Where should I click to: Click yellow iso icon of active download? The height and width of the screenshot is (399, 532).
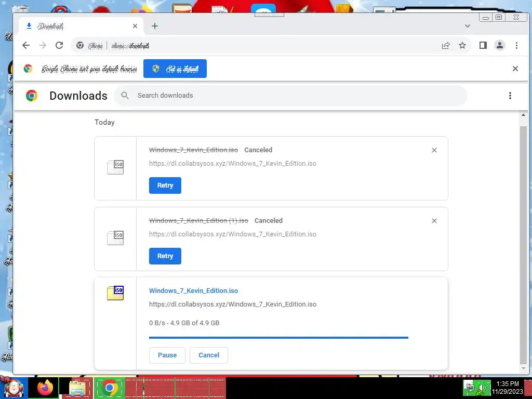click(115, 293)
